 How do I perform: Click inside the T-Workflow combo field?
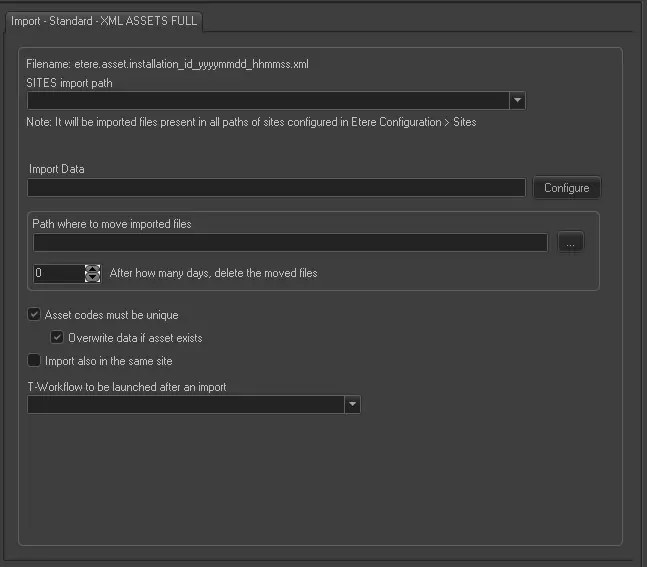click(x=185, y=405)
